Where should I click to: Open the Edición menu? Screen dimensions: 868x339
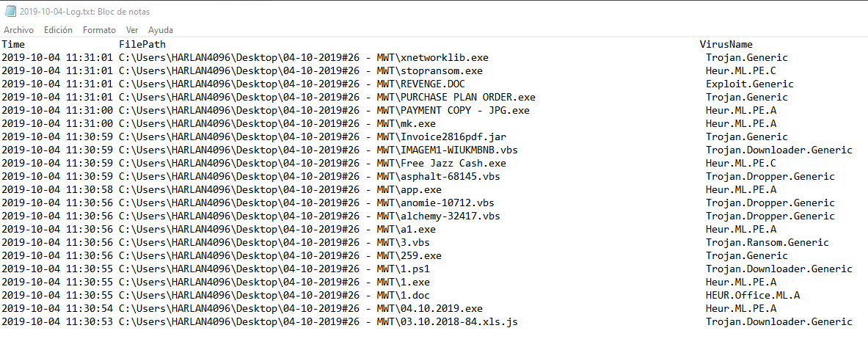tap(58, 30)
